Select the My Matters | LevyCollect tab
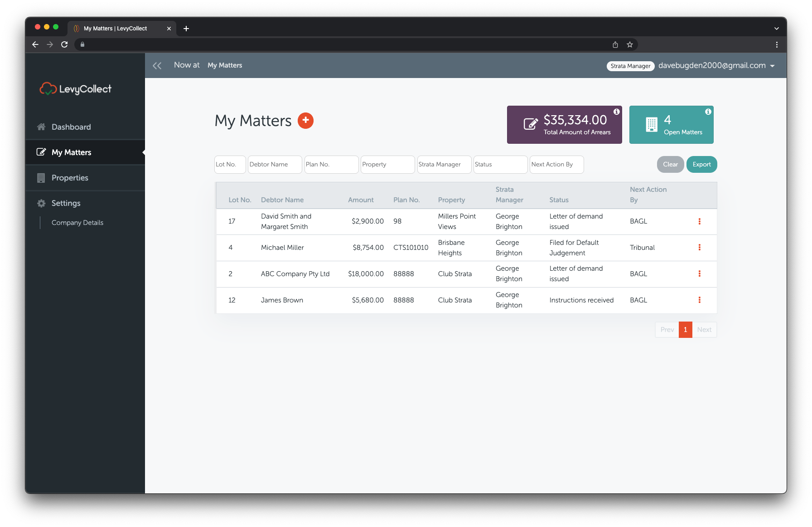 (121, 29)
